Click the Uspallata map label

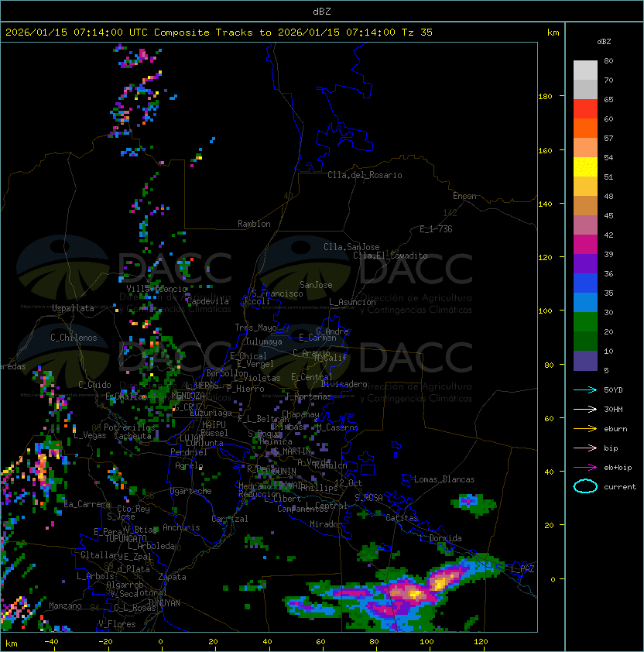pos(73,308)
